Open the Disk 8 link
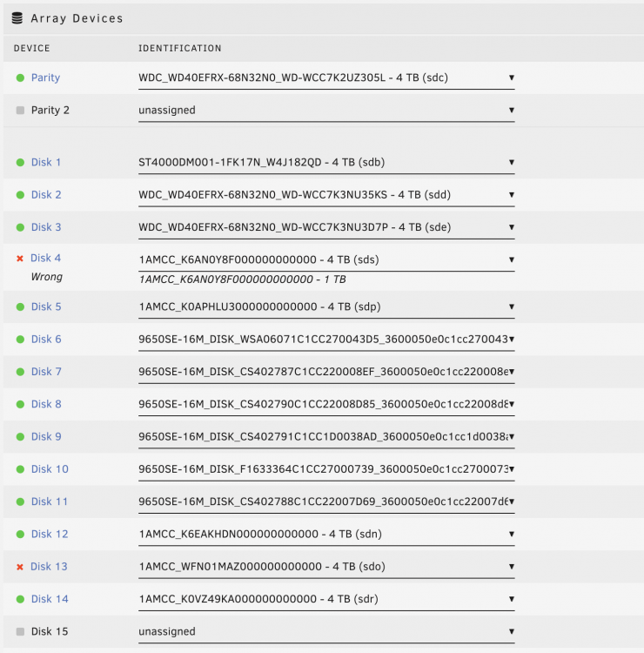The image size is (644, 653). tap(46, 404)
